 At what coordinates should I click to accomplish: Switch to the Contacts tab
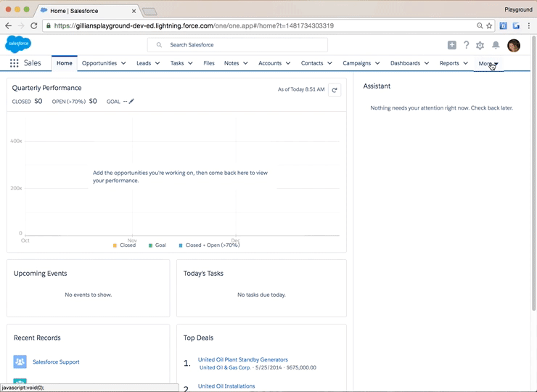(312, 63)
